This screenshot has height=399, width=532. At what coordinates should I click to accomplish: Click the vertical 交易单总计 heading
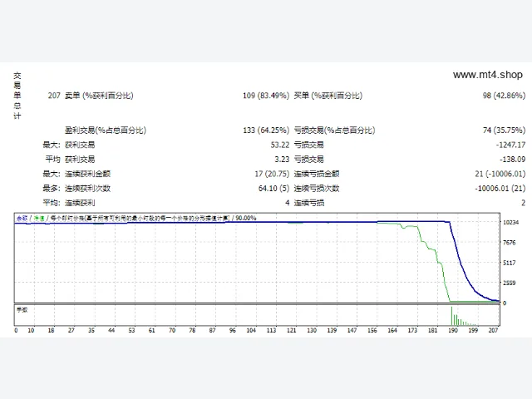point(17,96)
